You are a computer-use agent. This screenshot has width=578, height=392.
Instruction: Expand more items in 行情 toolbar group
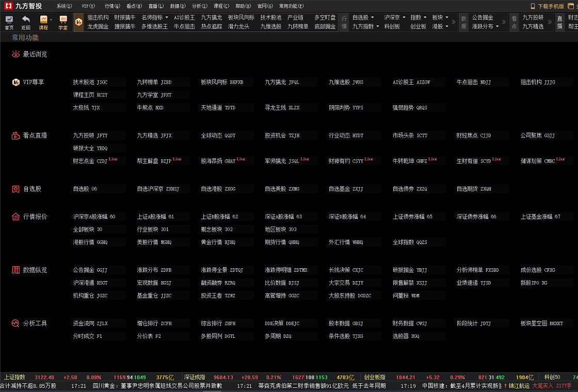[454, 22]
